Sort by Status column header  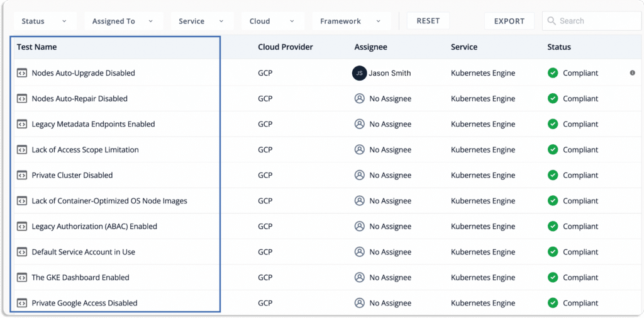click(559, 47)
